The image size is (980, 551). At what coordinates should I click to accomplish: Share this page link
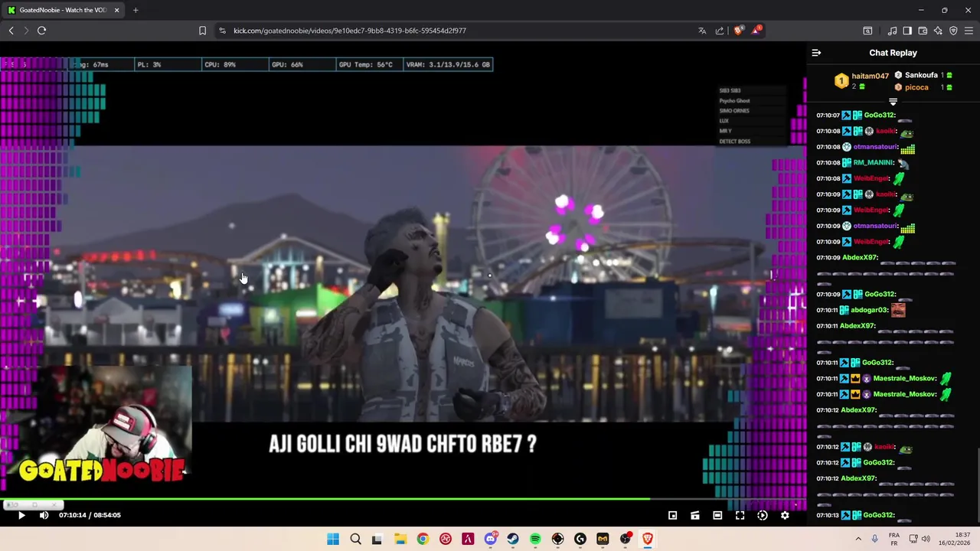tap(720, 31)
